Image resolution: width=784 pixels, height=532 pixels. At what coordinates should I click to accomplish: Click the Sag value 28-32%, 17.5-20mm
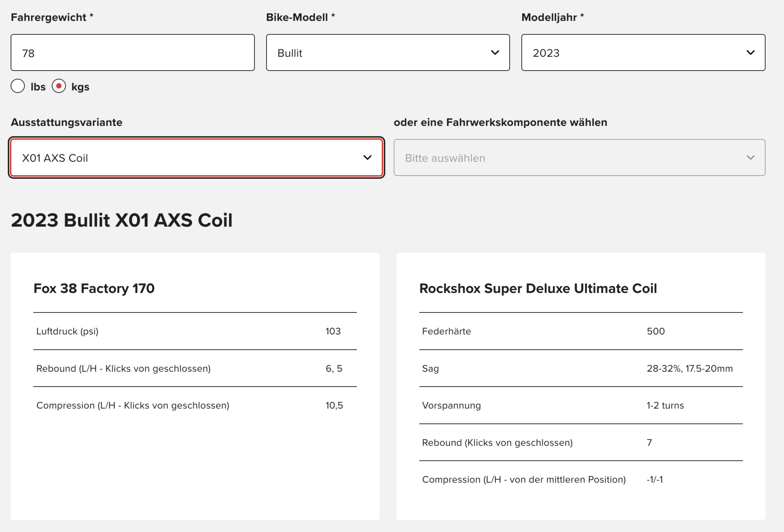click(690, 369)
